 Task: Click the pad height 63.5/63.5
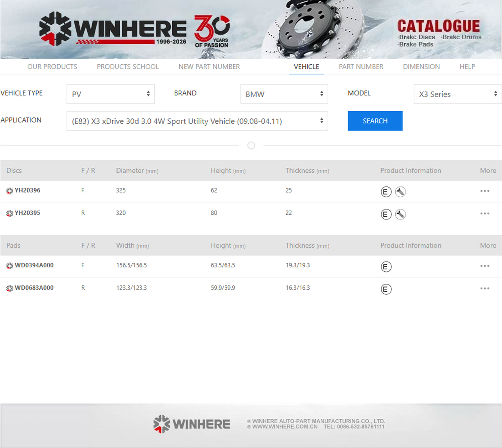[223, 265]
